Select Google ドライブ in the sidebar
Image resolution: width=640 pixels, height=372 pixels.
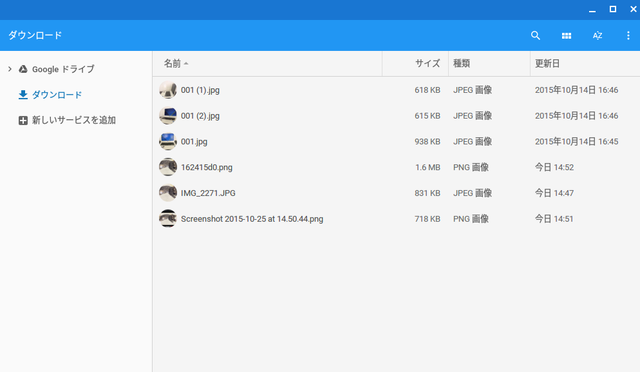(63, 69)
